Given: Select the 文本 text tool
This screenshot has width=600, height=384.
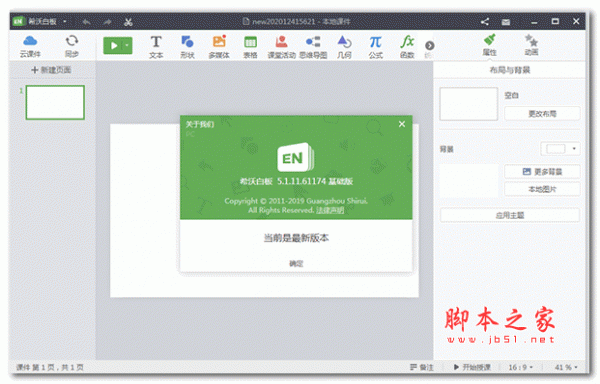Looking at the screenshot, I should (156, 47).
